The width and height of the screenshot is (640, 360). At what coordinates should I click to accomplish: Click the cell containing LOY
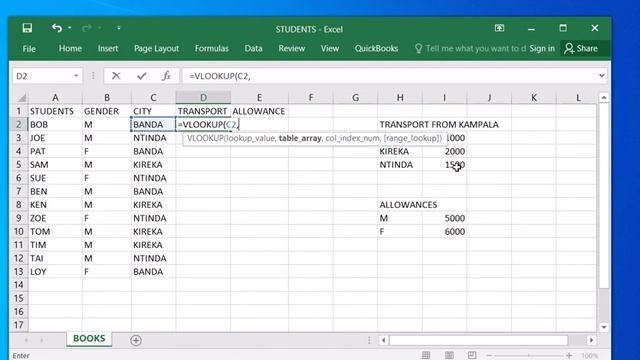(55, 272)
